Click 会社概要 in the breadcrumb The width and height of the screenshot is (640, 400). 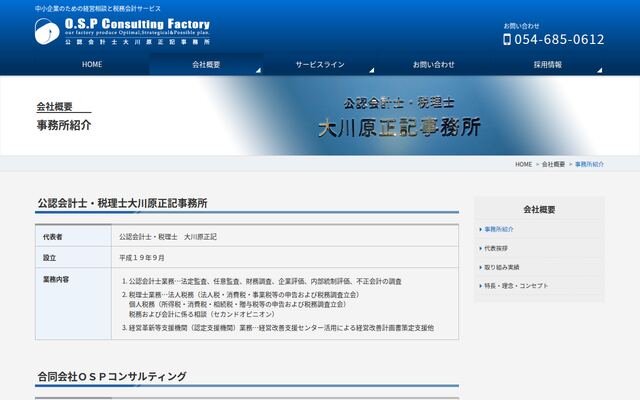coord(553,164)
